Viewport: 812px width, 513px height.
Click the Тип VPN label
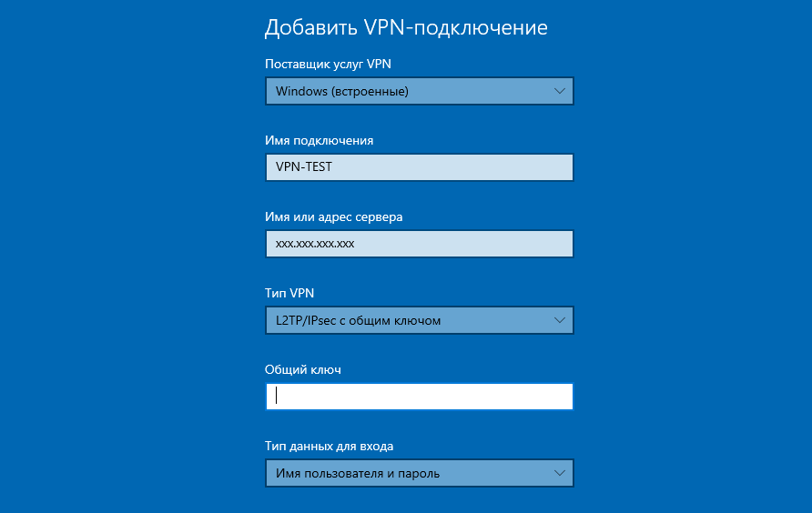289,293
